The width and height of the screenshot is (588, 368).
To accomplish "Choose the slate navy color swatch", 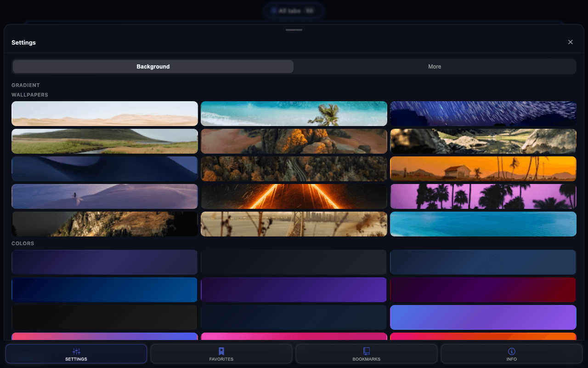I will [483, 262].
